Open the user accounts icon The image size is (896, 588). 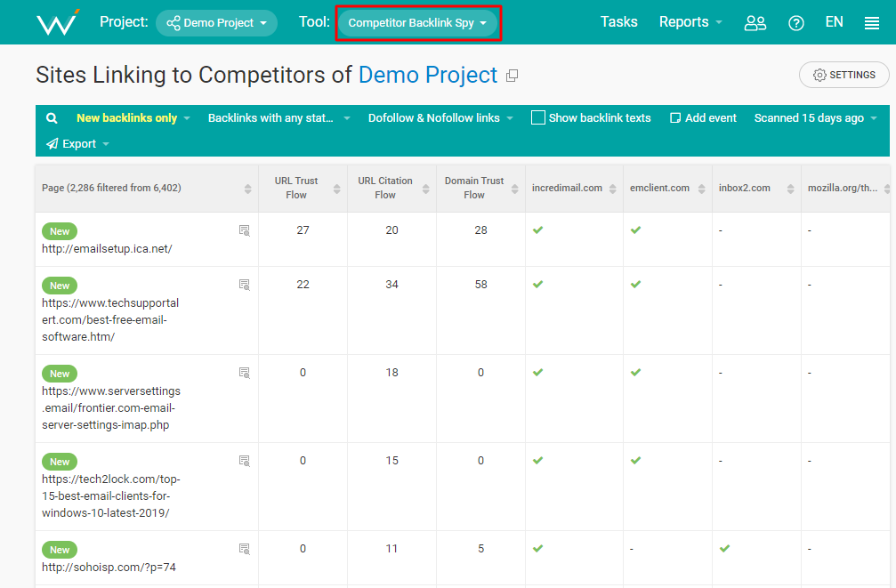[755, 23]
